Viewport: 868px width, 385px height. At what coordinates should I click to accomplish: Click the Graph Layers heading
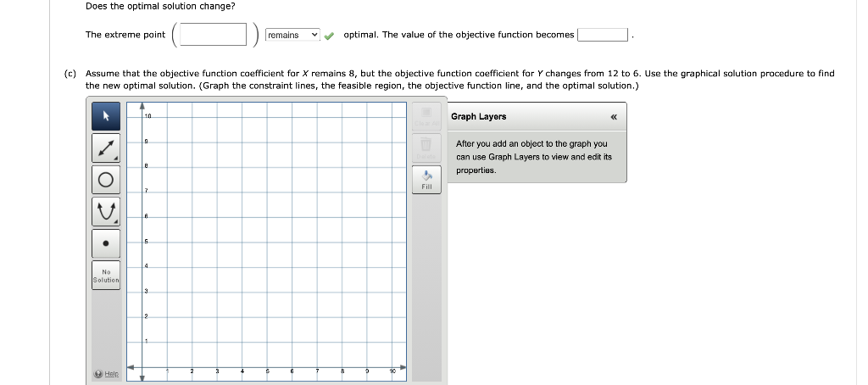(x=478, y=116)
